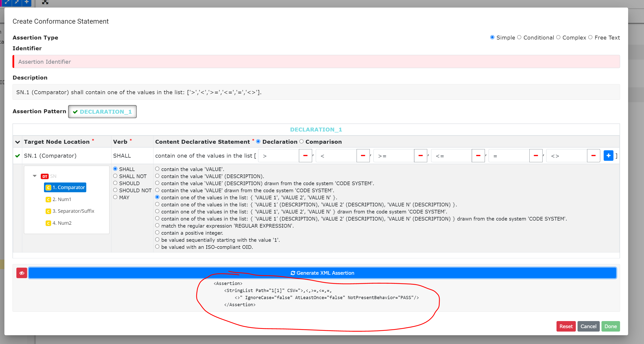Add a new list value with the blue plus icon
The height and width of the screenshot is (344, 644).
(x=609, y=155)
